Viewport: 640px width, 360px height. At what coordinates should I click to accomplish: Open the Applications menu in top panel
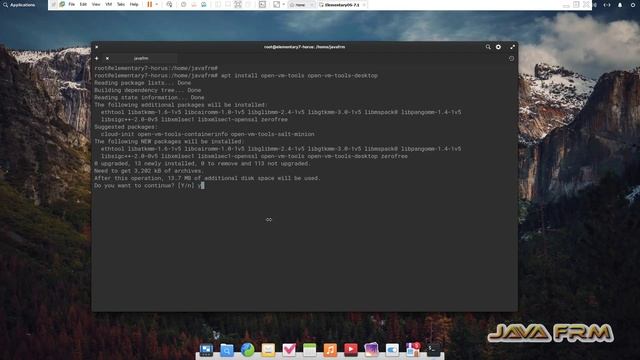[x=19, y=5]
